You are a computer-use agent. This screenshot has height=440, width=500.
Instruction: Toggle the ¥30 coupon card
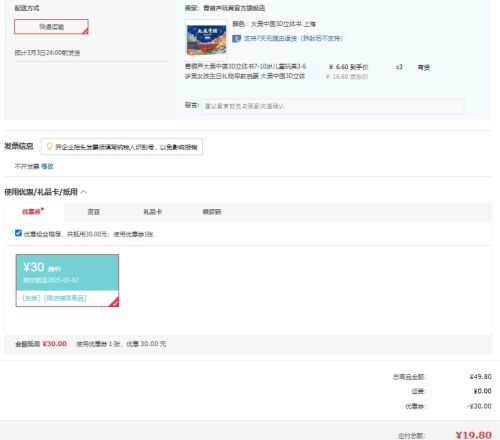pos(67,280)
